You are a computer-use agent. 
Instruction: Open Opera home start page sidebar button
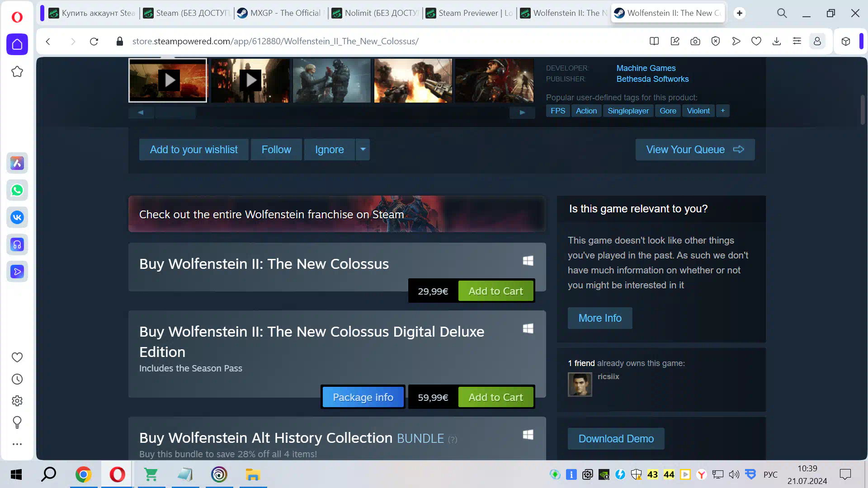[x=17, y=44]
